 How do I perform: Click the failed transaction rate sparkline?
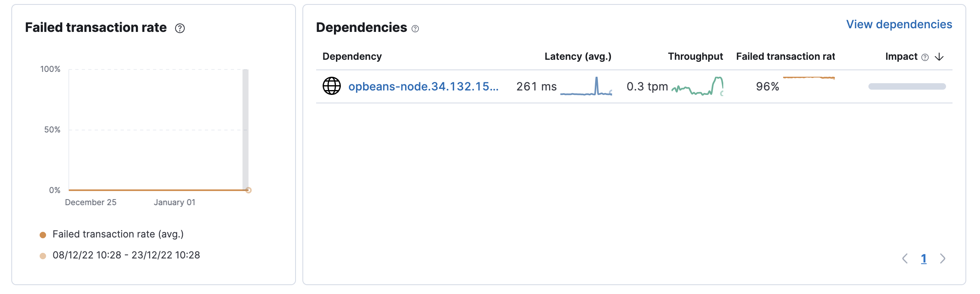pos(808,78)
